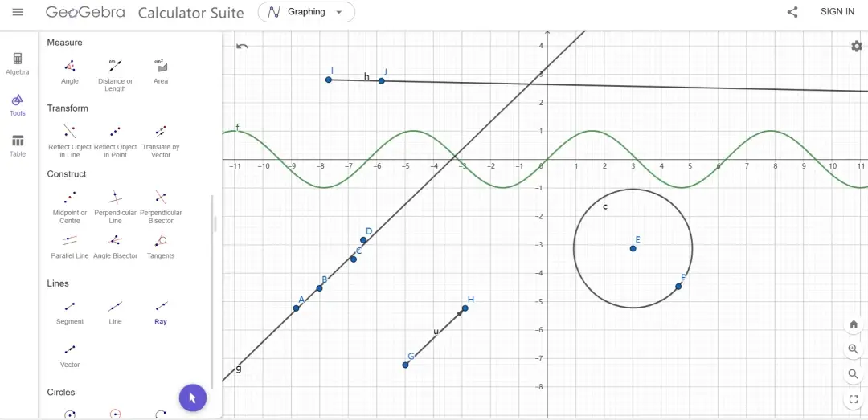Click the zoom in magnifier button
The height and width of the screenshot is (420, 868).
click(x=854, y=349)
